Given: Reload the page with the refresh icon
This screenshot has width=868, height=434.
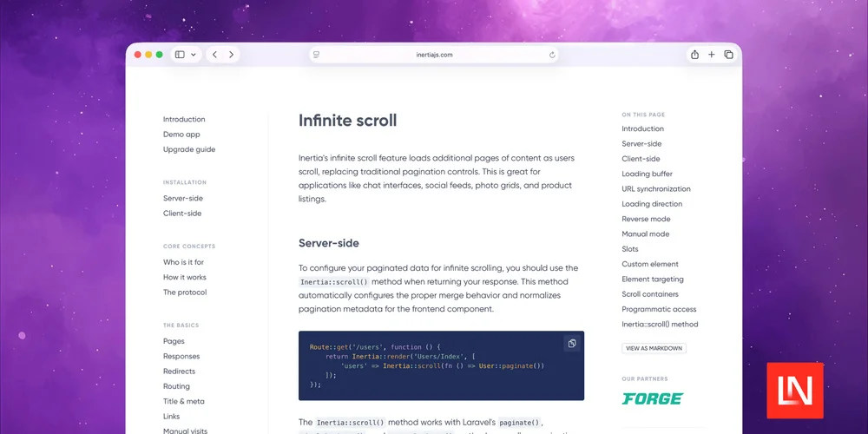Looking at the screenshot, I should click(552, 55).
